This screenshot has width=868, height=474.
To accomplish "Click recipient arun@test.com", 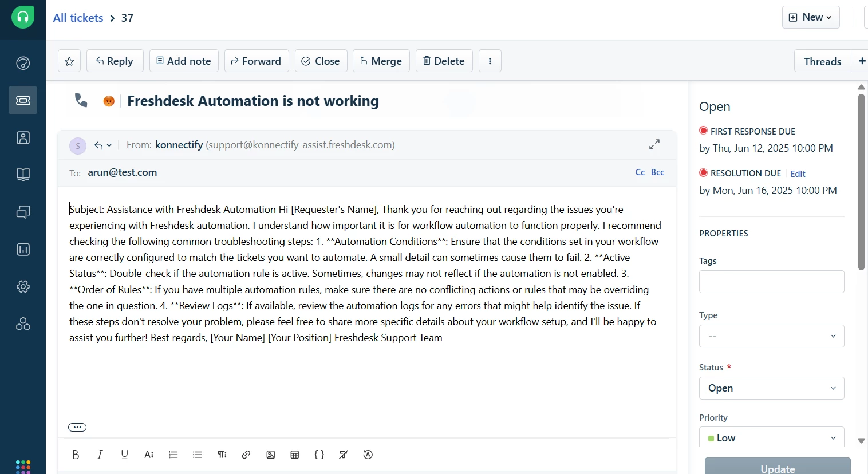I will coord(123,172).
